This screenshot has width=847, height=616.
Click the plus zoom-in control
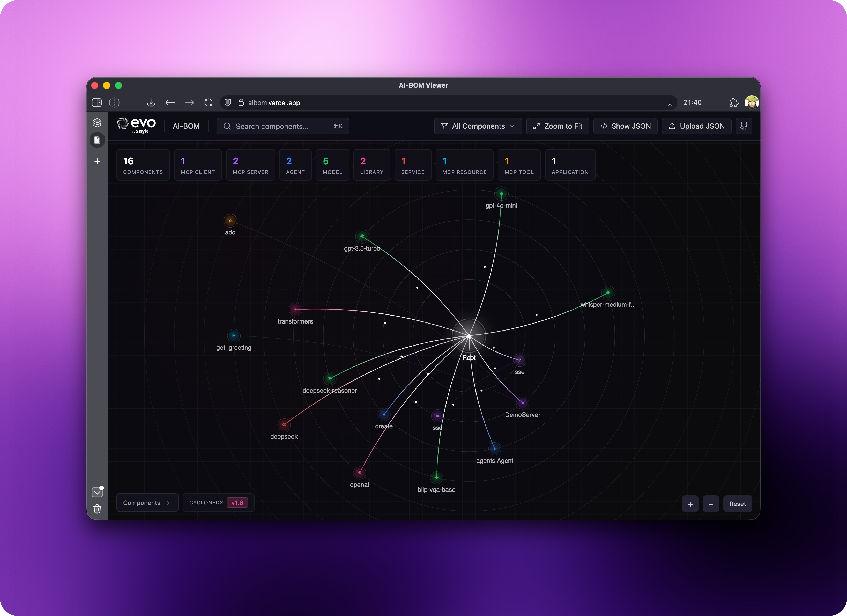(x=690, y=504)
